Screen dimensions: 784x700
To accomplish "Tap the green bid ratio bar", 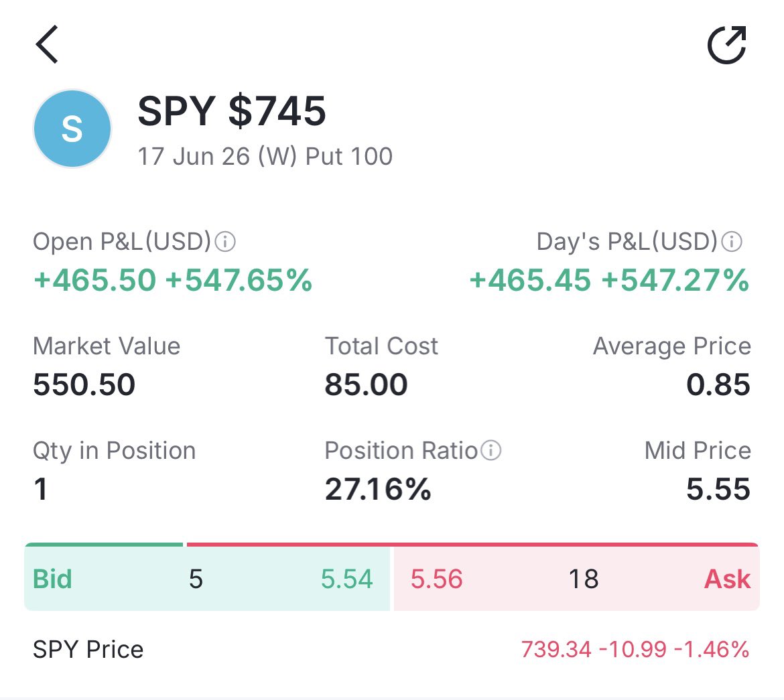I will point(104,545).
